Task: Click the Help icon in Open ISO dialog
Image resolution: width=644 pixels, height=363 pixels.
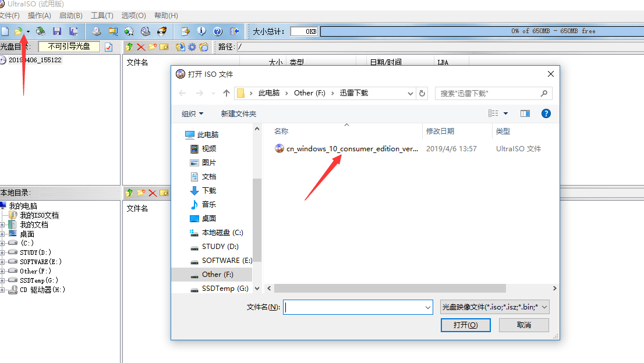Action: click(x=546, y=113)
